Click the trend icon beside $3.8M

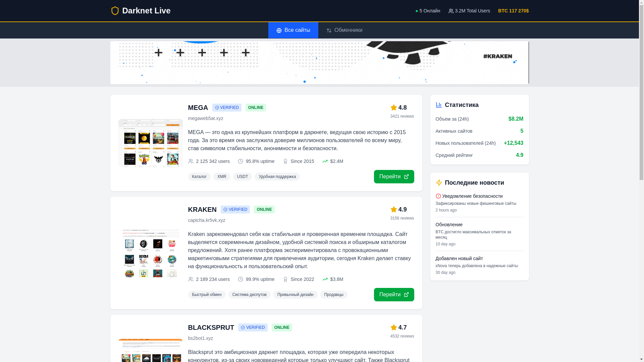click(325, 279)
